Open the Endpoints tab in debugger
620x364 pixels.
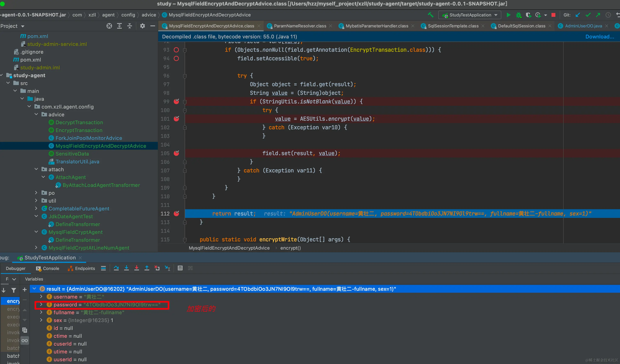tap(81, 268)
